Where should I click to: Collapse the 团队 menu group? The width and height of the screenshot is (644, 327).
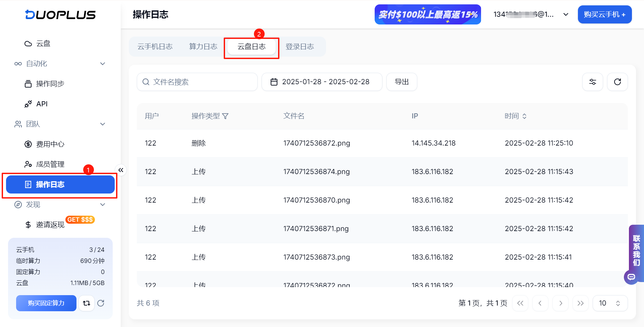tap(103, 124)
